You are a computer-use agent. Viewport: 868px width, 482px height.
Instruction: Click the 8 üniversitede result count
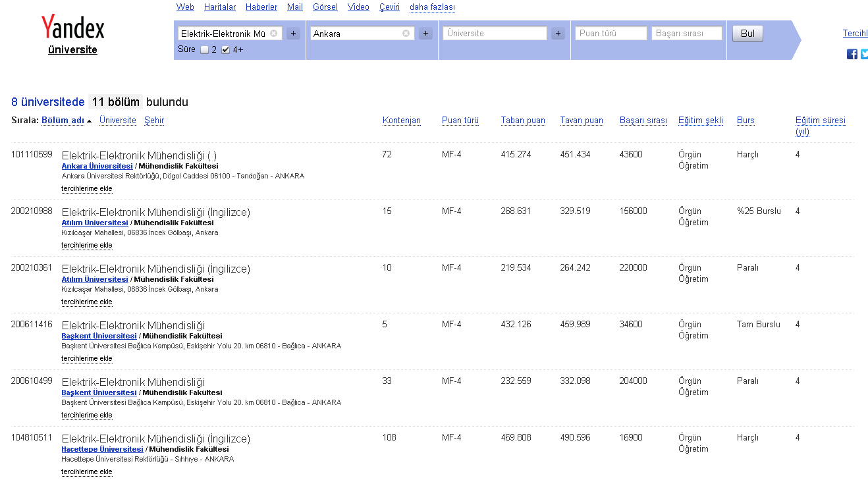pyautogui.click(x=48, y=102)
